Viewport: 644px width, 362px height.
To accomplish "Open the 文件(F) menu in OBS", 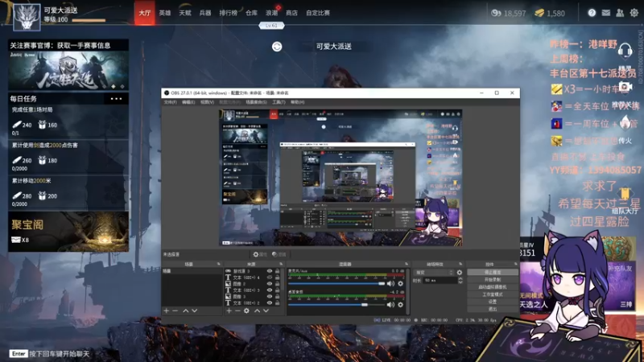I will pyautogui.click(x=171, y=102).
